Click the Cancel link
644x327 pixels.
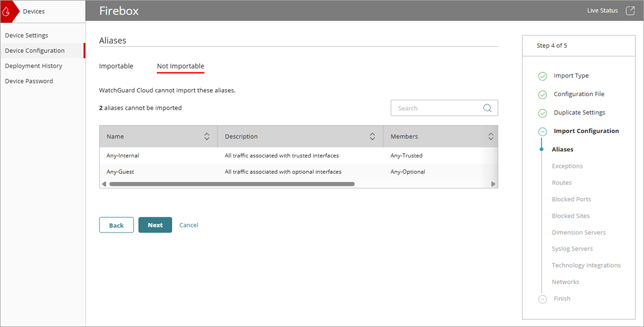click(x=189, y=225)
